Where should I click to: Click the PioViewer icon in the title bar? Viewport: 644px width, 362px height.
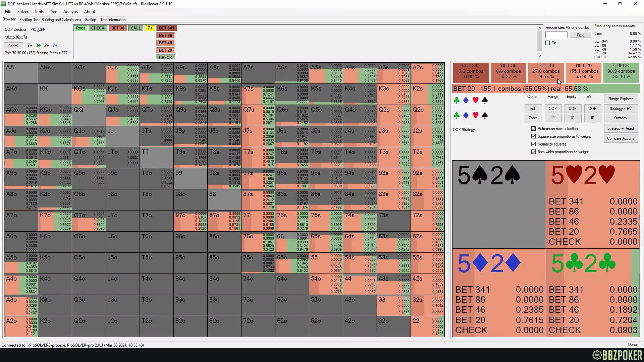3,4
